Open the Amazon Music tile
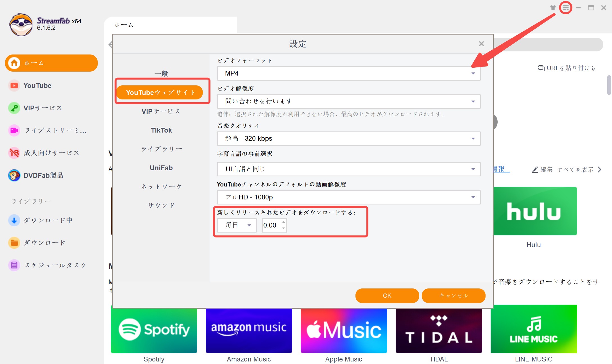This screenshot has height=364, width=612. coord(249,331)
